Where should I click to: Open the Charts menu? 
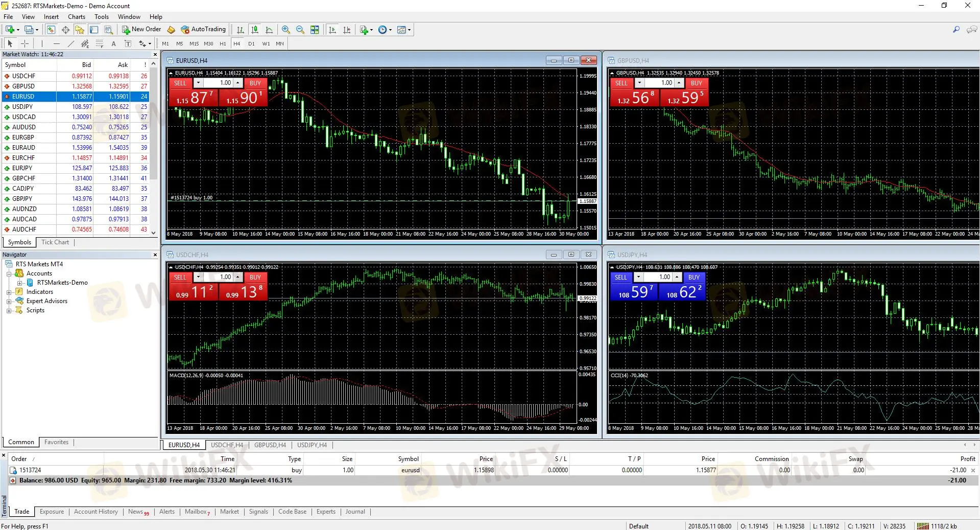pyautogui.click(x=76, y=16)
